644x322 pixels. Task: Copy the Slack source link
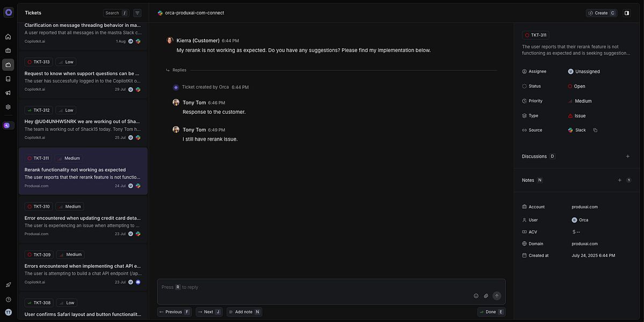[x=595, y=130]
